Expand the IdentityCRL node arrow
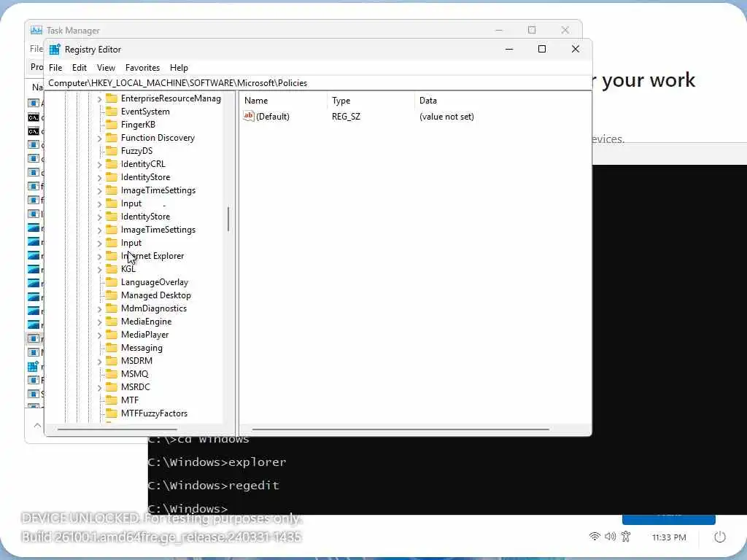 [99, 165]
